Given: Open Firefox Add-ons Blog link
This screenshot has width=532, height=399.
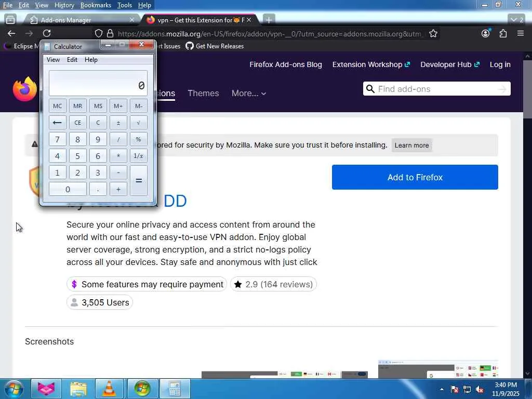Looking at the screenshot, I should click(286, 64).
